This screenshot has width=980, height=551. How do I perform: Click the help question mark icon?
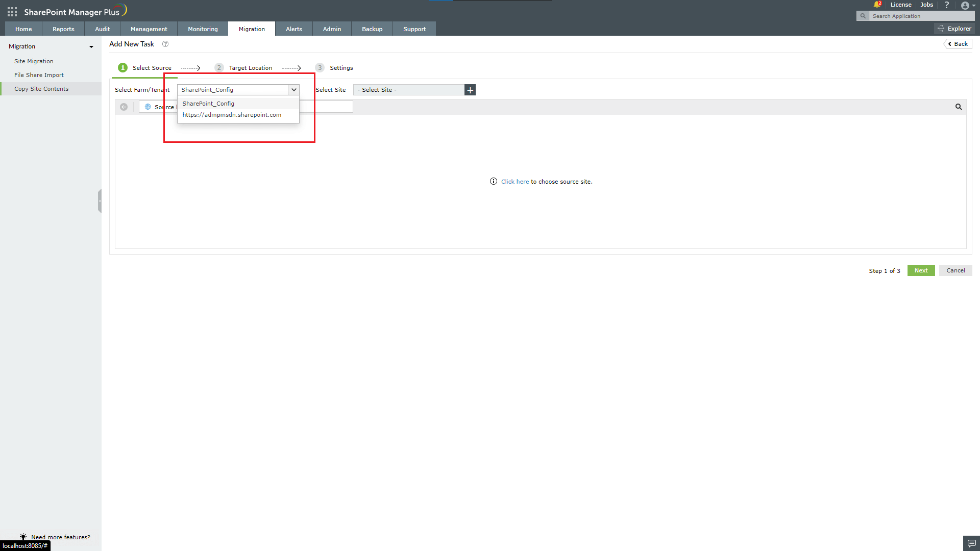(947, 5)
